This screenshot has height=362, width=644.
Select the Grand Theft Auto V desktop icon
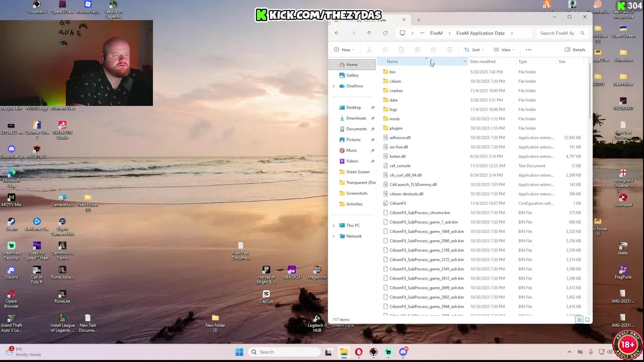(11, 323)
